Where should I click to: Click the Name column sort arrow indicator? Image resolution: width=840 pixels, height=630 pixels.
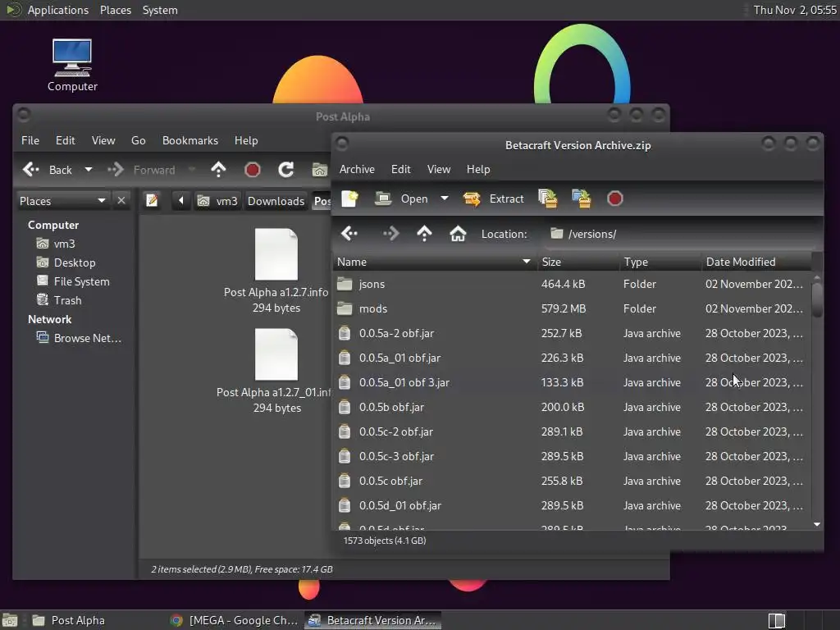[526, 262]
